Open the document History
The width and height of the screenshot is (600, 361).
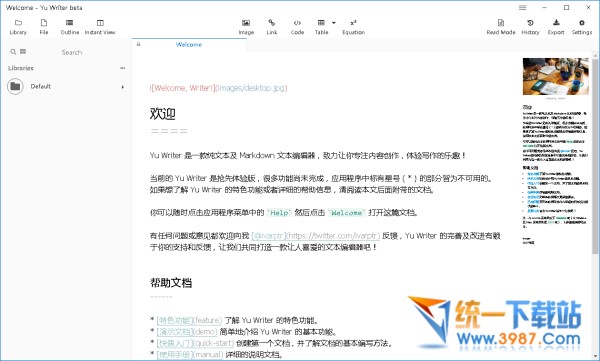coord(530,23)
